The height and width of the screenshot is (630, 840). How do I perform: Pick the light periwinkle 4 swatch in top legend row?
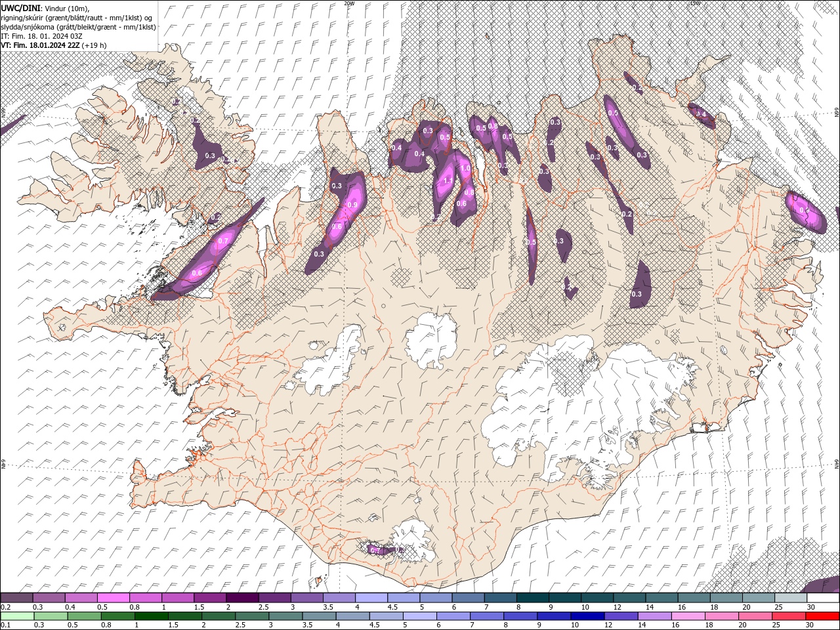[371, 598]
